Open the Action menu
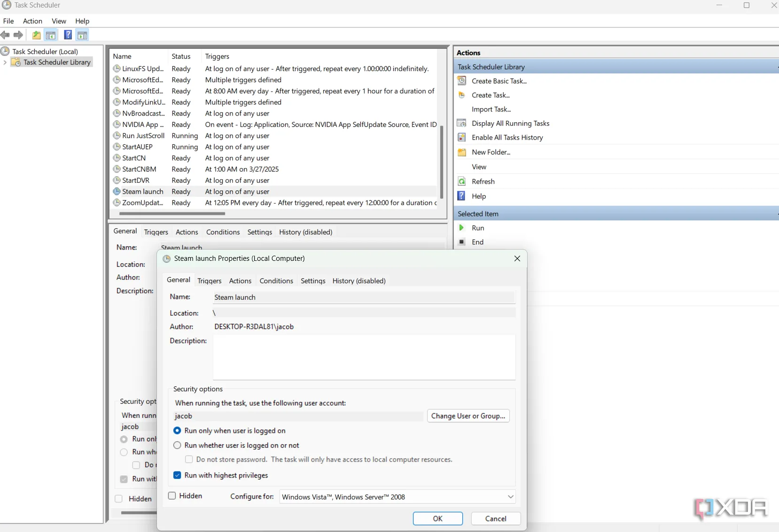 33,21
